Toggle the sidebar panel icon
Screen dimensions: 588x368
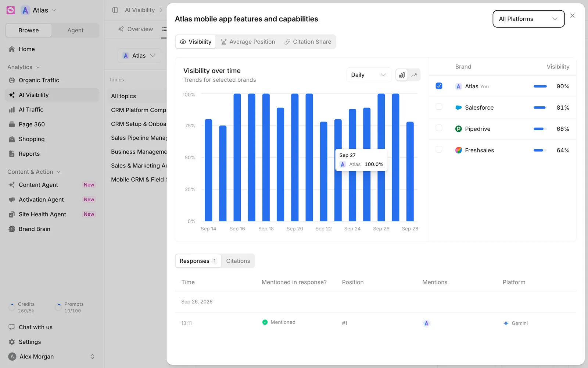coord(115,10)
